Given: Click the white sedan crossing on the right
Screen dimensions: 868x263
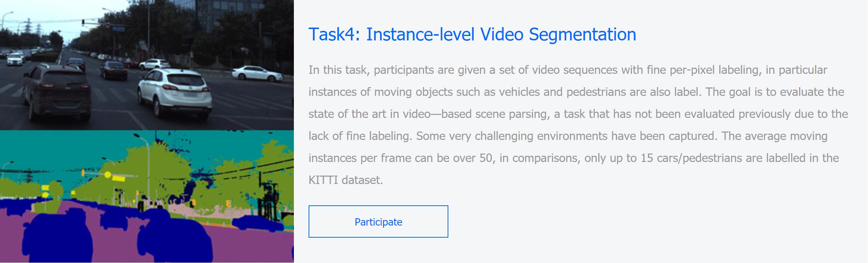Looking at the screenshot, I should [257, 73].
